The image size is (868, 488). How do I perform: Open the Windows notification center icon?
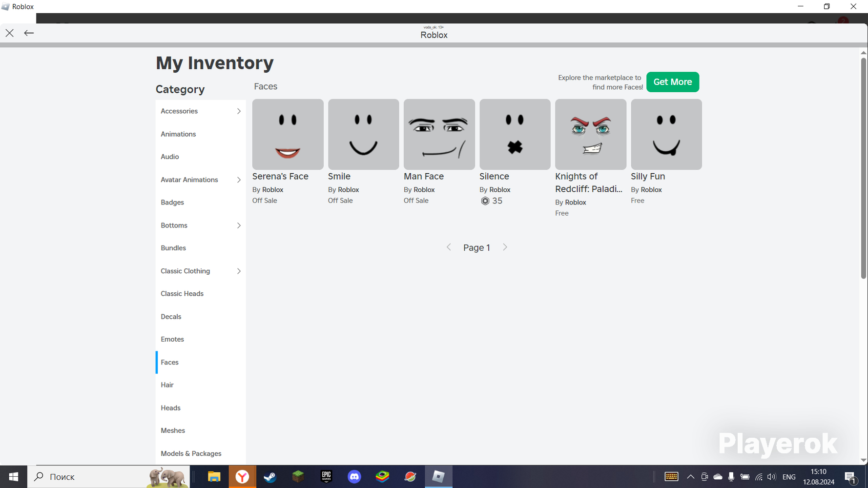pyautogui.click(x=851, y=477)
